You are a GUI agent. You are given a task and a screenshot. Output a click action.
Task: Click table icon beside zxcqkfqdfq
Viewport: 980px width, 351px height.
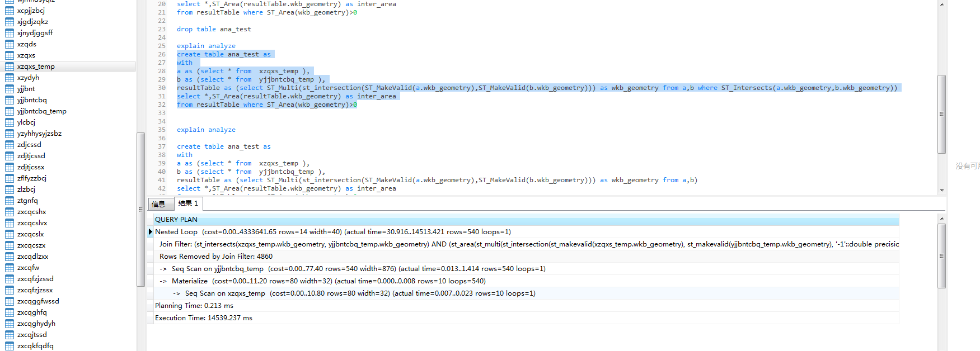[10, 346]
